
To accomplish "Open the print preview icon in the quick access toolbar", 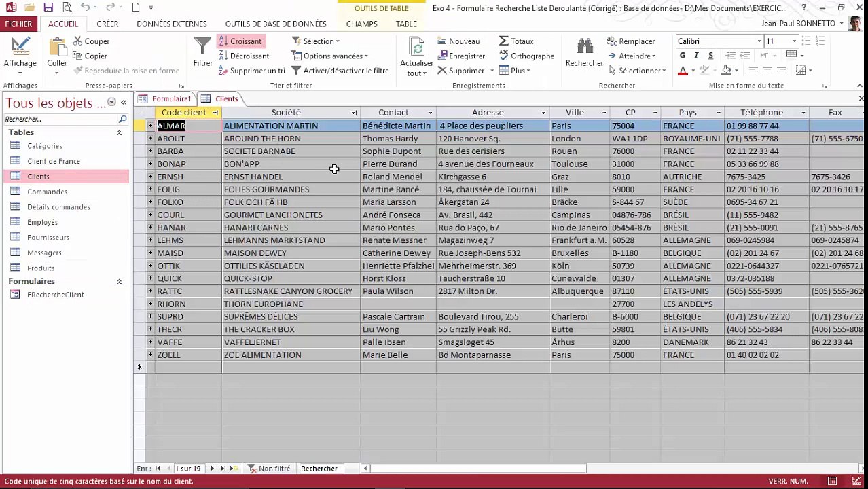I will [x=67, y=7].
